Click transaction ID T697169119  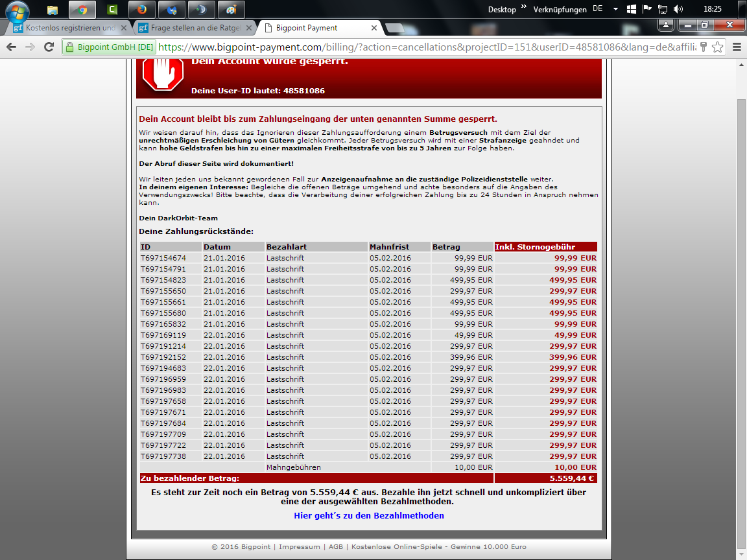[163, 335]
